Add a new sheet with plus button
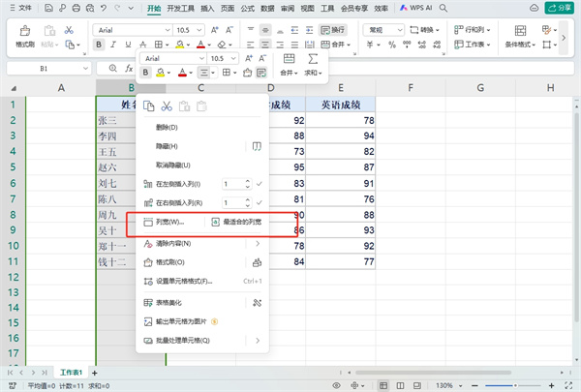 pyautogui.click(x=94, y=372)
